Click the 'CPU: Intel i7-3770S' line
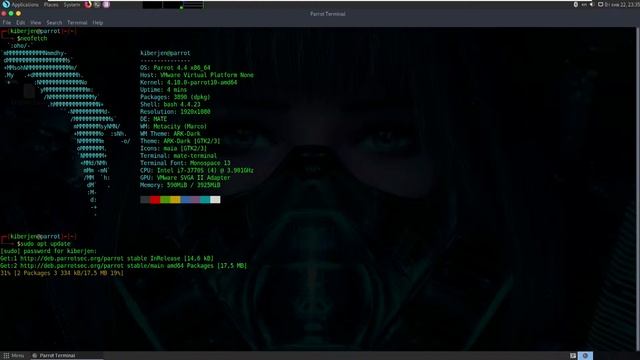 coord(197,171)
